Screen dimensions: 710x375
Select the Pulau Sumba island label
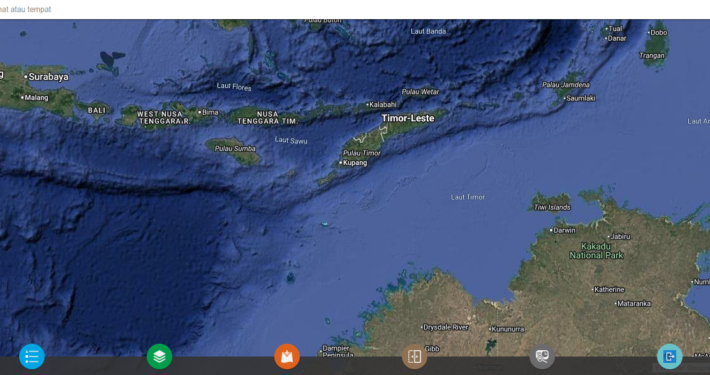(235, 149)
